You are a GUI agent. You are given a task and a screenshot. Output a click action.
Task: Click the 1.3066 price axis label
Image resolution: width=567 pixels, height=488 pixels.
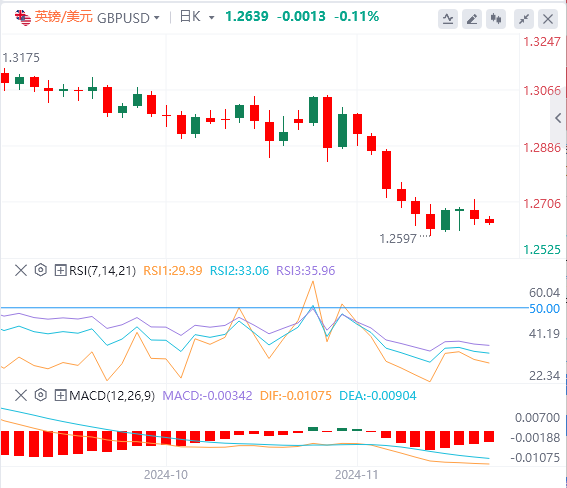[542, 90]
